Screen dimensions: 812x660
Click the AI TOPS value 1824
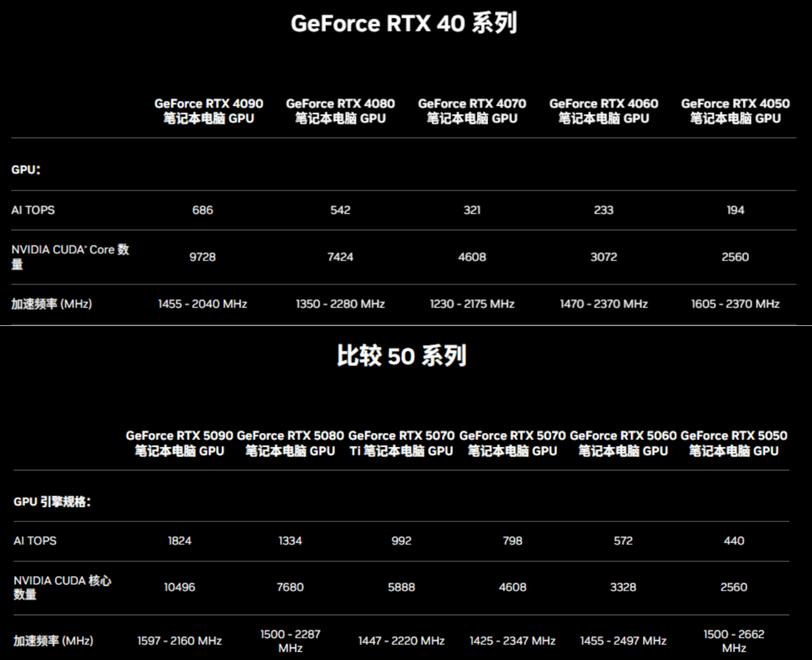179,541
